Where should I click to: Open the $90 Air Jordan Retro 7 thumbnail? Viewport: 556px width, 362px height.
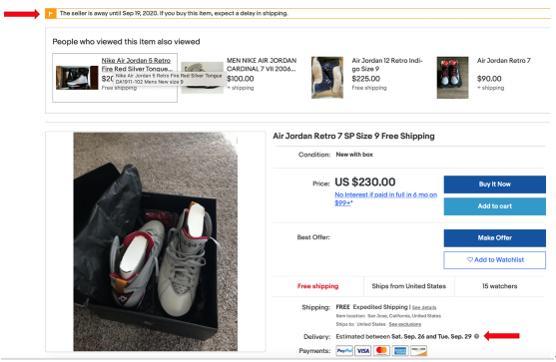point(452,77)
